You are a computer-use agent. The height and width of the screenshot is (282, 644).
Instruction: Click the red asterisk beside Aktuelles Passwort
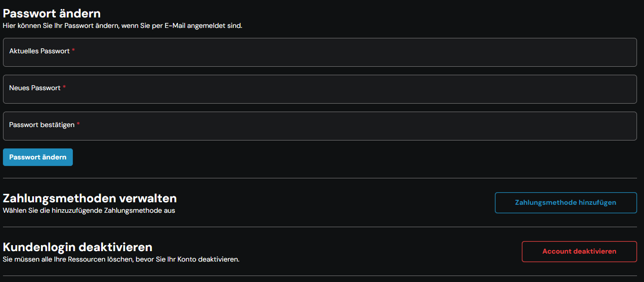pyautogui.click(x=73, y=51)
